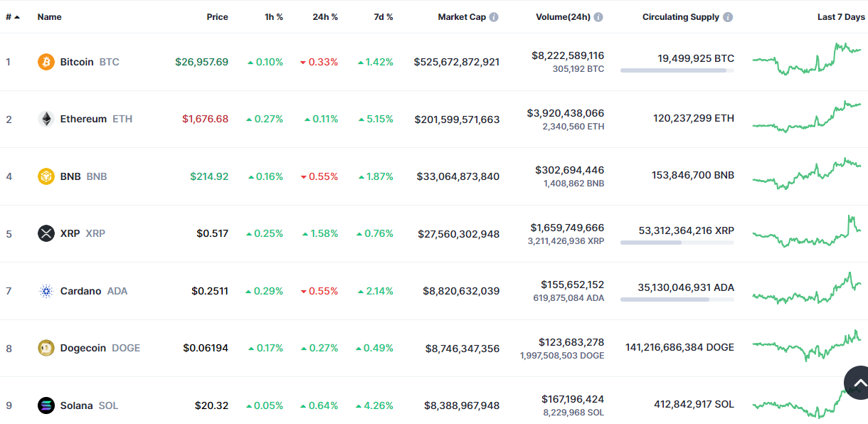Image resolution: width=868 pixels, height=424 pixels.
Task: Open BNB 7-day sparkline chart
Action: click(807, 174)
